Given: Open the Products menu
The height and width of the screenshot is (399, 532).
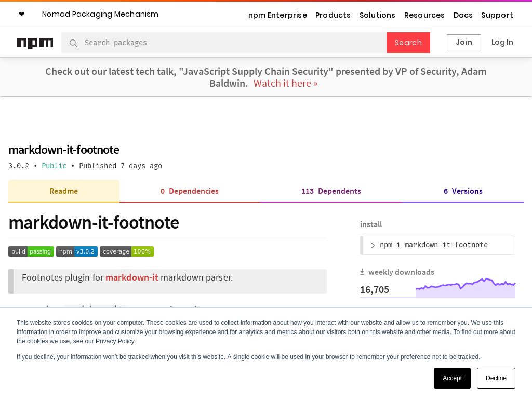Looking at the screenshot, I should tap(333, 15).
